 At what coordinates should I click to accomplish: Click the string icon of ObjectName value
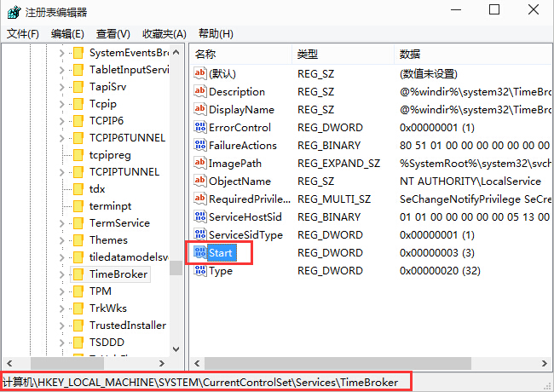(200, 181)
